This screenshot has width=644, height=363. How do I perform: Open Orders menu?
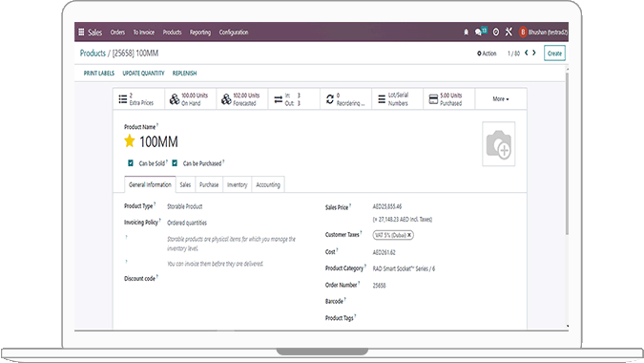tap(117, 32)
